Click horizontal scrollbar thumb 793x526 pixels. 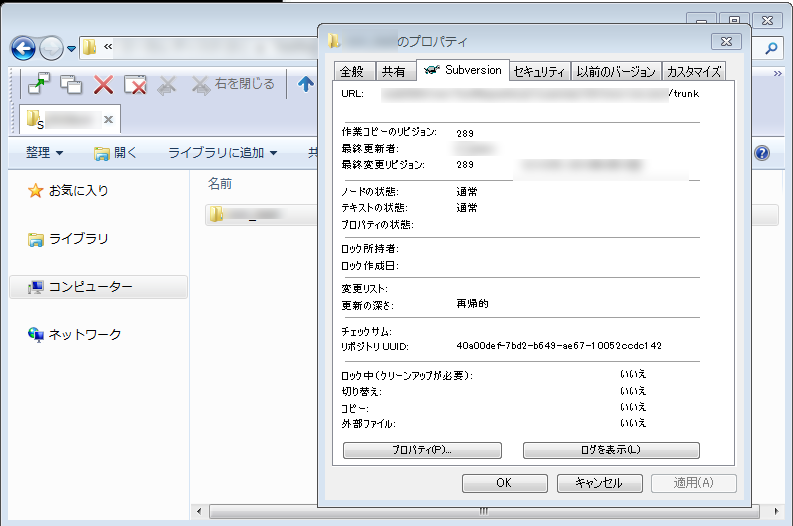(484, 511)
